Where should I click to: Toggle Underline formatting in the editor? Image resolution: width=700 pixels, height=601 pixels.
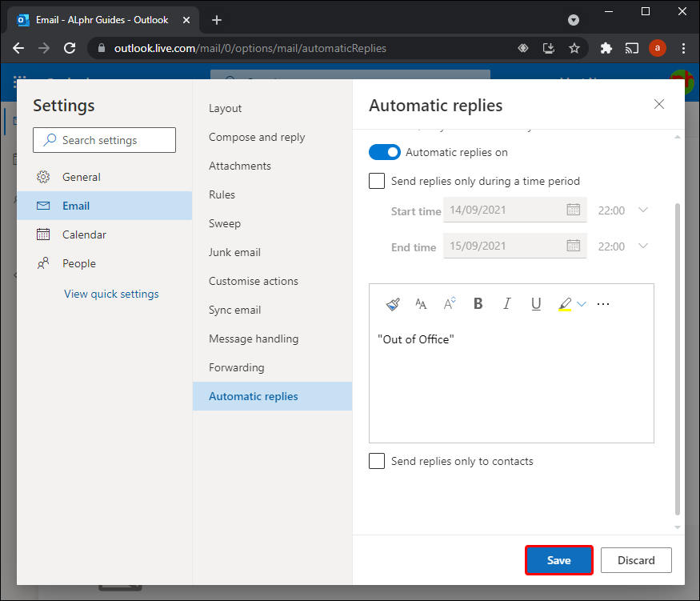pyautogui.click(x=536, y=304)
